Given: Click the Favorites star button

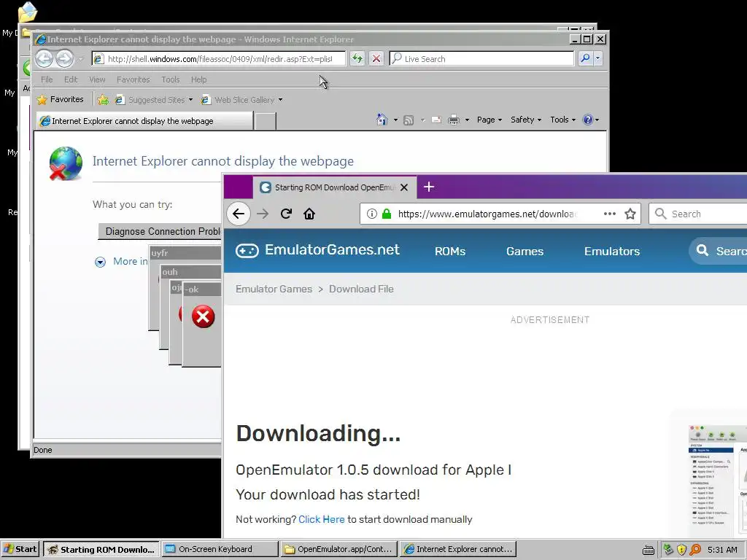Looking at the screenshot, I should click(61, 99).
